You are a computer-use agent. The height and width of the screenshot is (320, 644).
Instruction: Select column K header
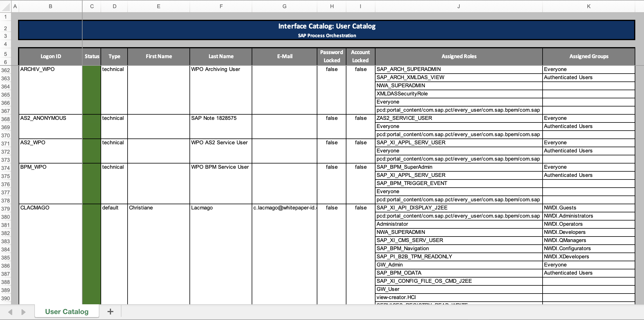(588, 6)
